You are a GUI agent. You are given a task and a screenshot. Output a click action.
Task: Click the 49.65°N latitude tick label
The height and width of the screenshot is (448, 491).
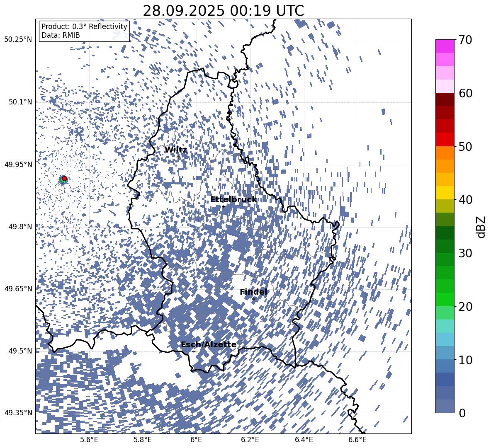click(19, 288)
